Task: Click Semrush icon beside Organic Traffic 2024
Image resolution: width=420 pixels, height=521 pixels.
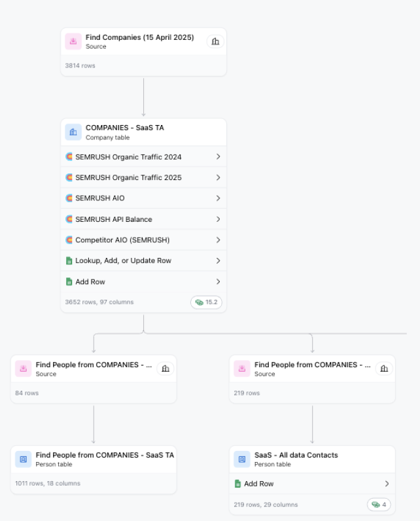Action: click(69, 157)
